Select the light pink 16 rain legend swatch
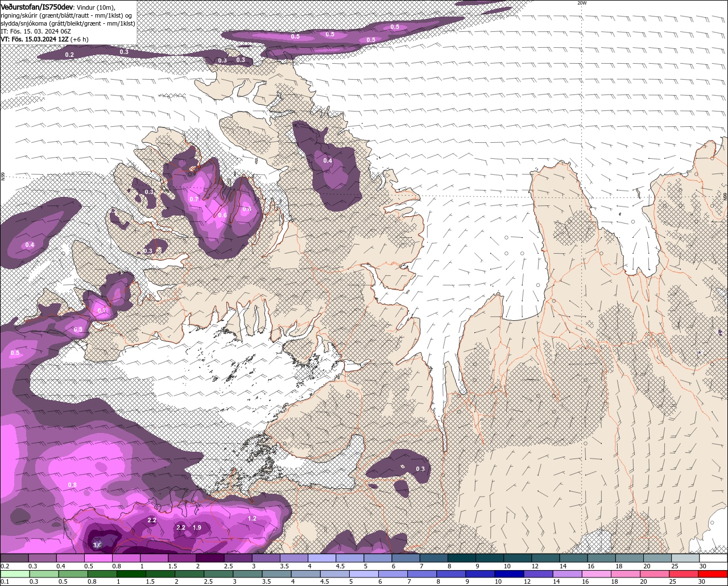The width and height of the screenshot is (728, 586). [x=597, y=574]
